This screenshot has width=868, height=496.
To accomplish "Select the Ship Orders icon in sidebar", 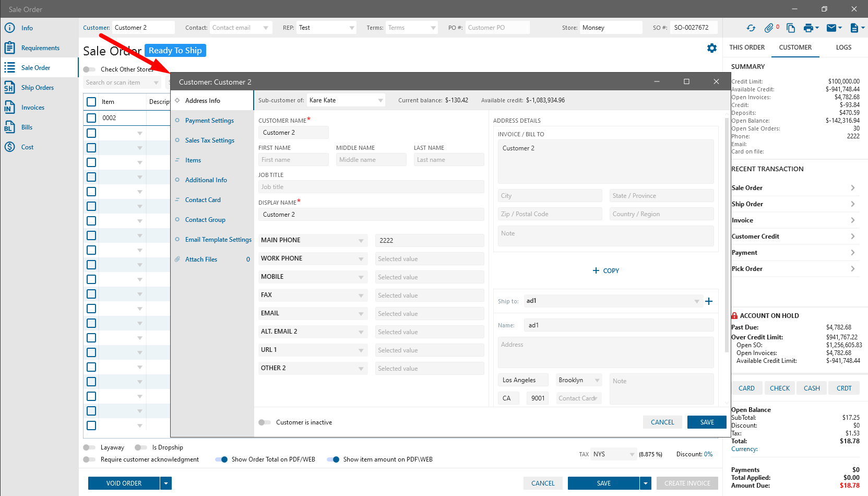I will [9, 87].
